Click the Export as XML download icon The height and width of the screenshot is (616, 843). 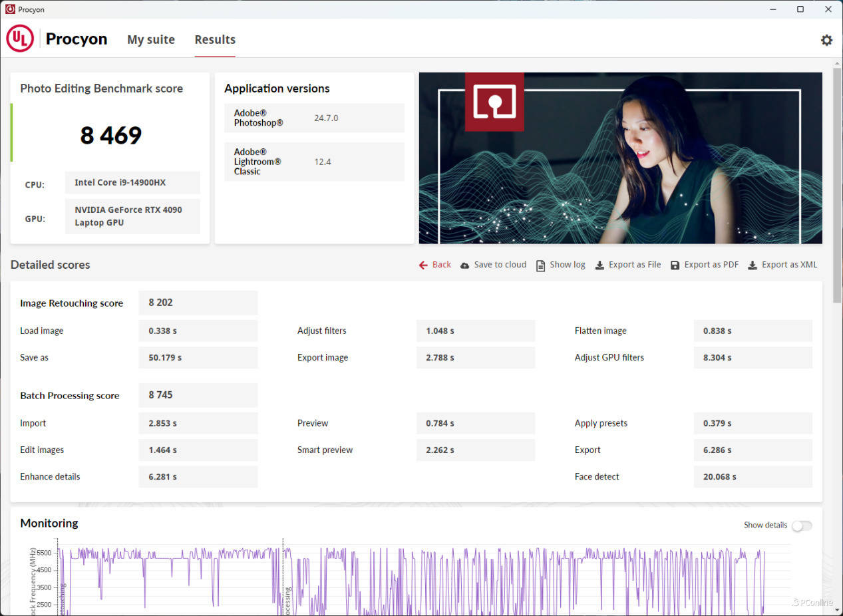tap(753, 265)
